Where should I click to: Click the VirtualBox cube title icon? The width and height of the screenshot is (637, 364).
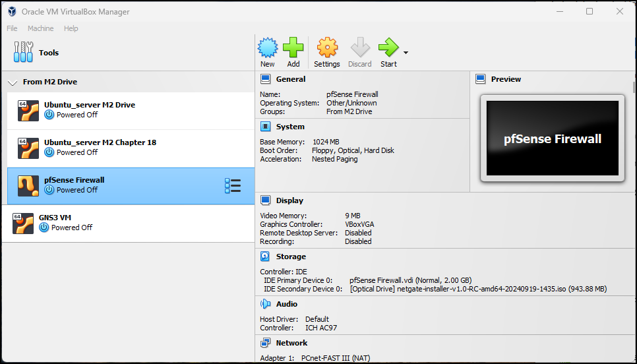[12, 11]
